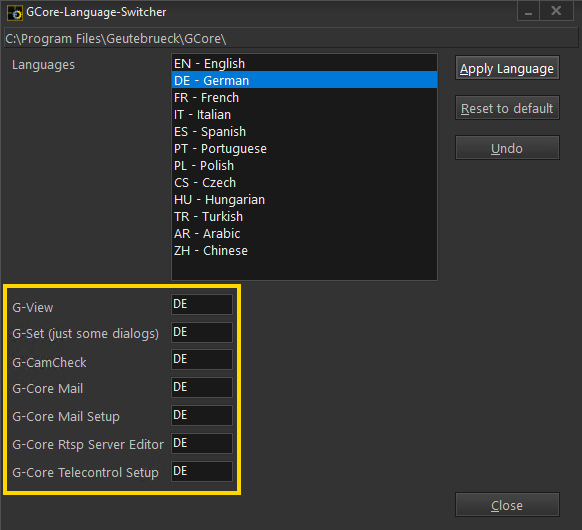
Task: Pick HU - Hungarian in the languages list
Action: tap(304, 200)
